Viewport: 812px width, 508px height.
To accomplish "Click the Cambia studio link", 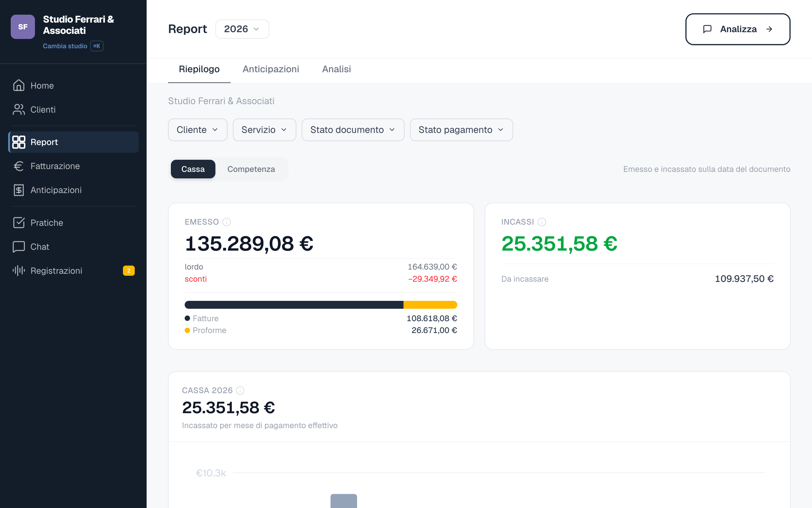I will click(x=65, y=46).
